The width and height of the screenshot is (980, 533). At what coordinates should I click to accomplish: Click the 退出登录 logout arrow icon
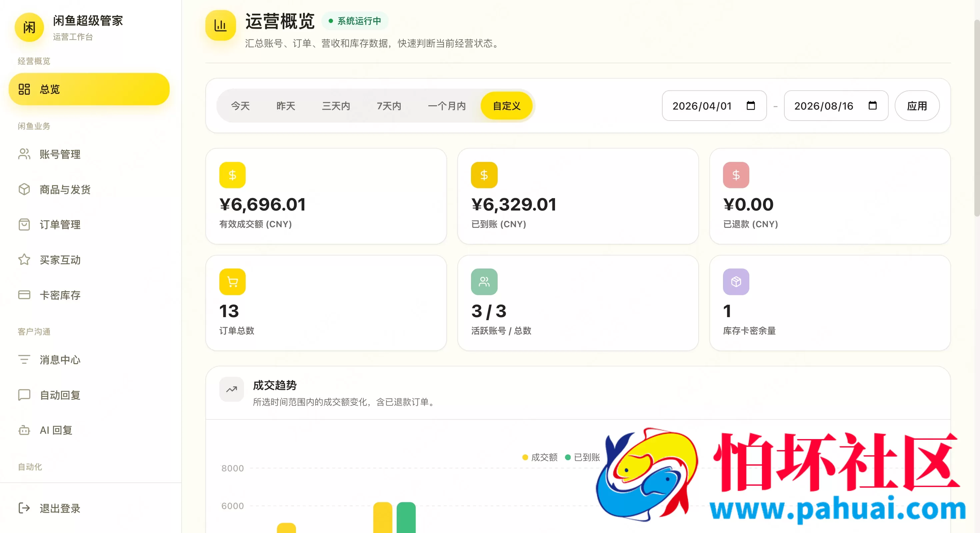tap(24, 508)
